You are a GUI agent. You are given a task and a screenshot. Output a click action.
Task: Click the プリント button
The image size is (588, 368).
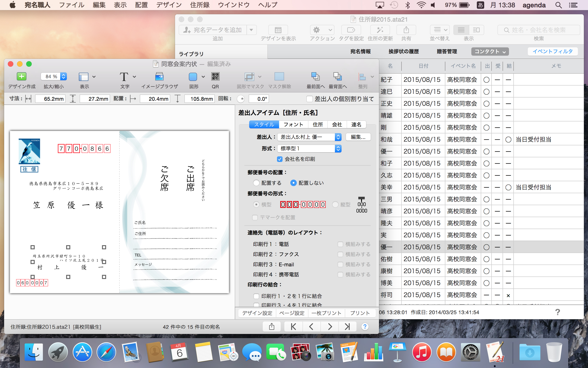(360, 313)
